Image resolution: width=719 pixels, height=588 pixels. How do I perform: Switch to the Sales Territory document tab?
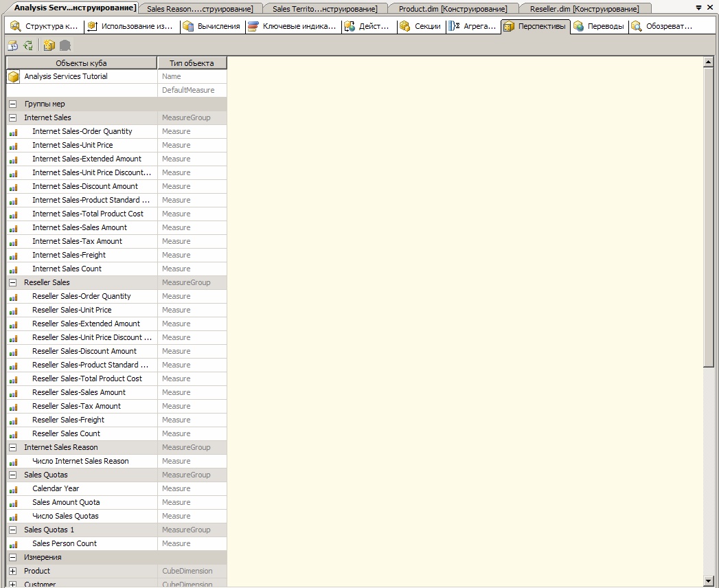[325, 9]
